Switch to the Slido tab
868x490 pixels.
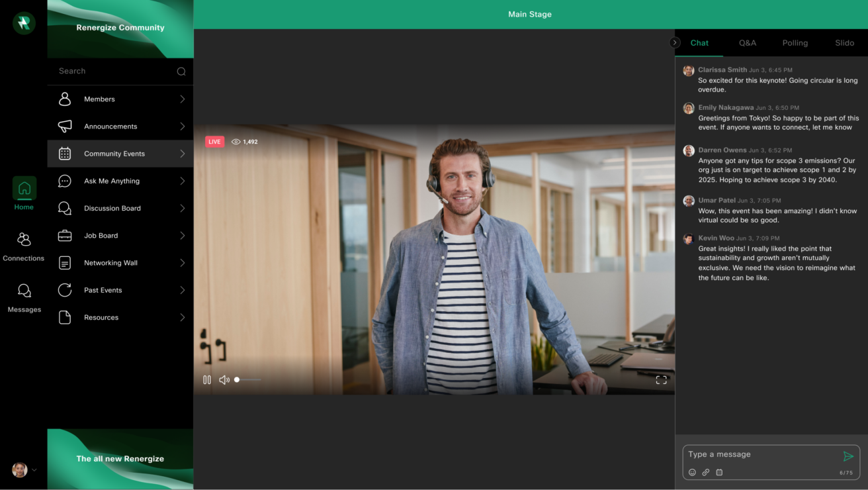(844, 43)
